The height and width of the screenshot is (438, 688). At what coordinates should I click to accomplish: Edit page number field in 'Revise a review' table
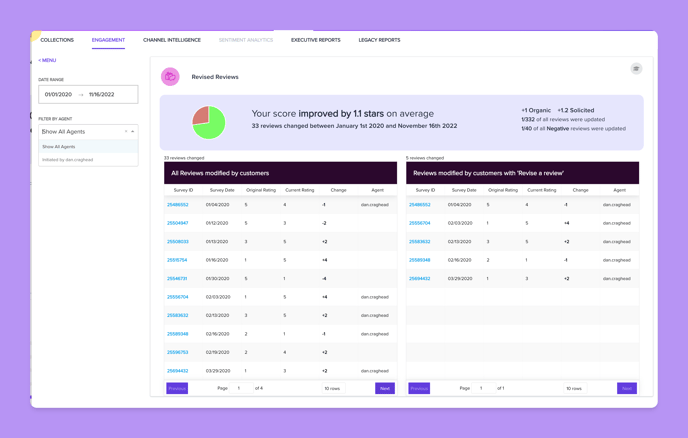coord(483,388)
